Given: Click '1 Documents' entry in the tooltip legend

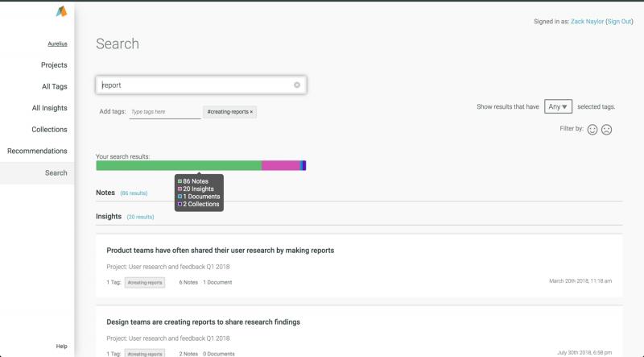Looking at the screenshot, I should coord(199,196).
